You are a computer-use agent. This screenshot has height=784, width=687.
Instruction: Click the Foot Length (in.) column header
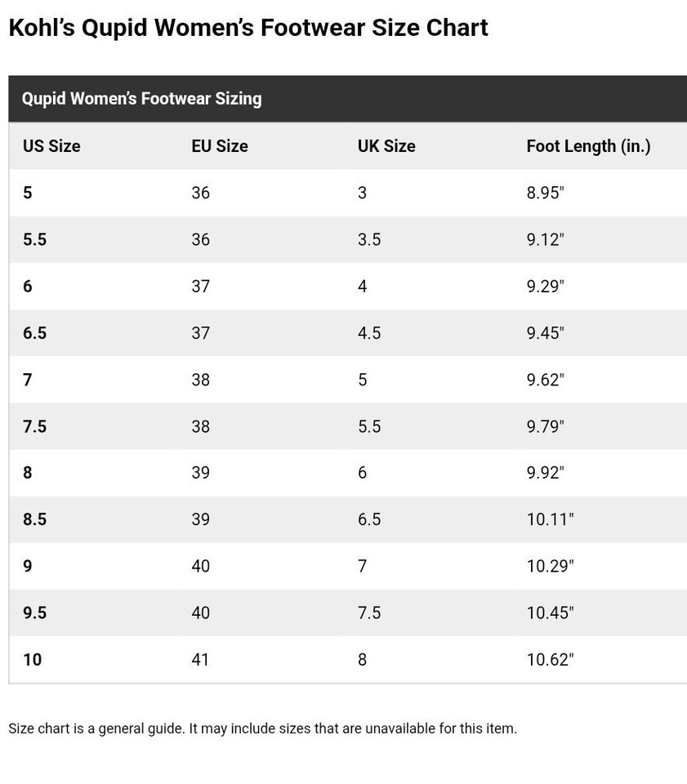(588, 146)
